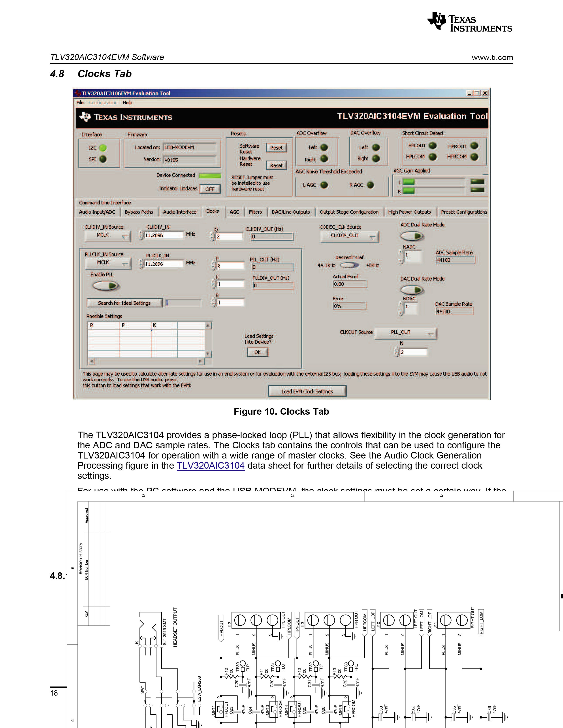The image size is (563, 728).
Task: Click the Texas Instruments logo in the page header
Action: (x=470, y=22)
